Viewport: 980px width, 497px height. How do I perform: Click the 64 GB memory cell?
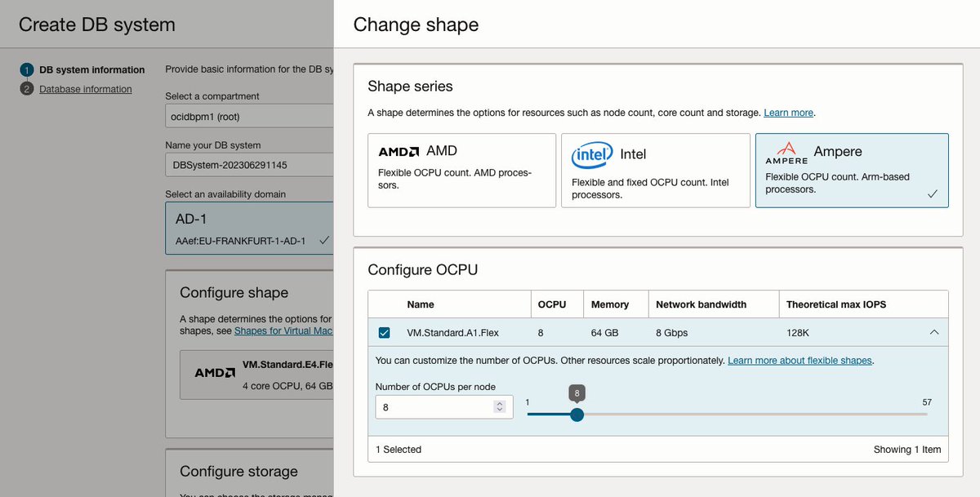click(606, 333)
